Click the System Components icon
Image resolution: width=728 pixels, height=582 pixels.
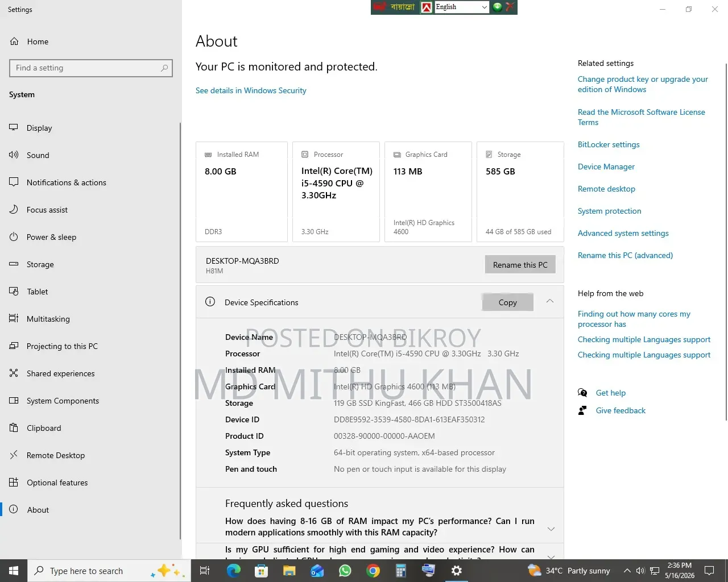[14, 401]
